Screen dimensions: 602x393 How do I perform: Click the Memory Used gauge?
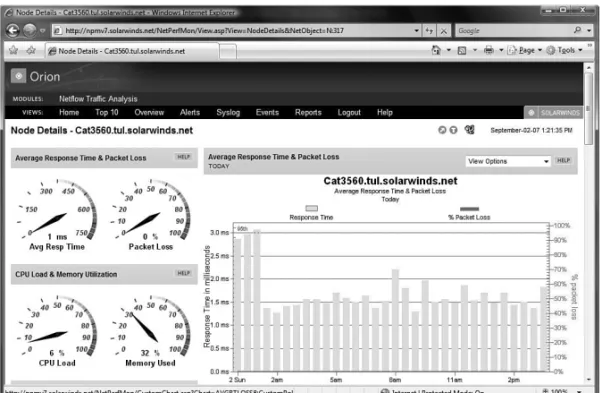click(x=150, y=331)
